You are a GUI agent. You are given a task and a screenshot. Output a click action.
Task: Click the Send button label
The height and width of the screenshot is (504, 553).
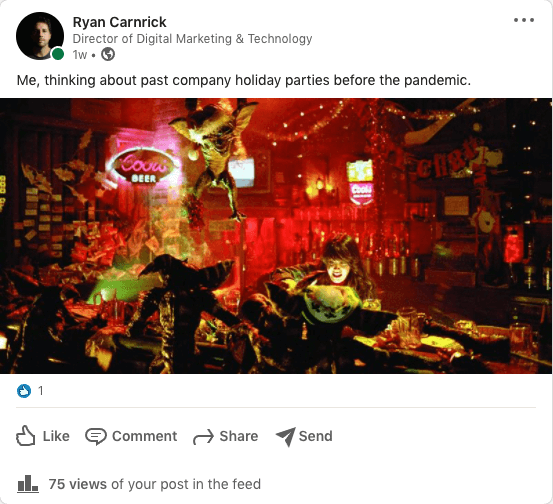(x=316, y=436)
